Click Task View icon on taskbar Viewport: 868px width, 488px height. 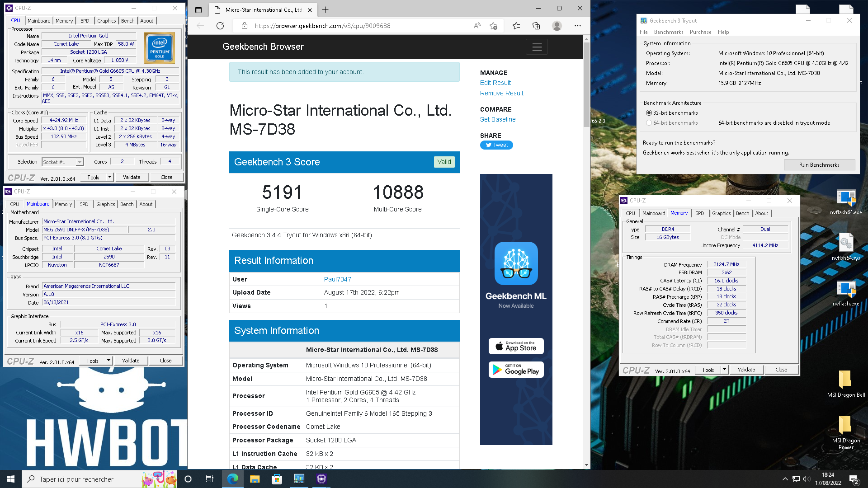(210, 479)
